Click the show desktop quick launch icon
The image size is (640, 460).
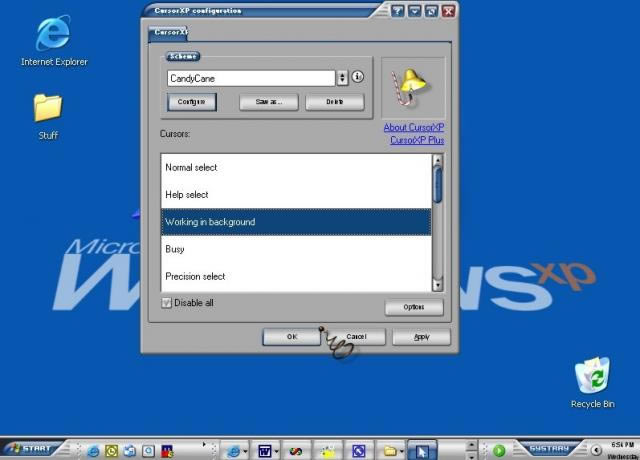[x=130, y=451]
